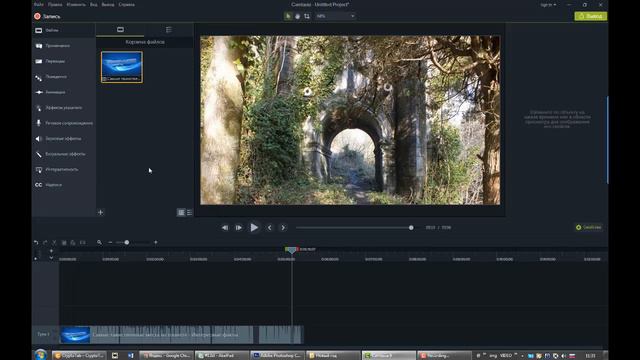Open the Behaviors sidebar item
This screenshot has width=640, height=360.
click(x=64, y=77)
